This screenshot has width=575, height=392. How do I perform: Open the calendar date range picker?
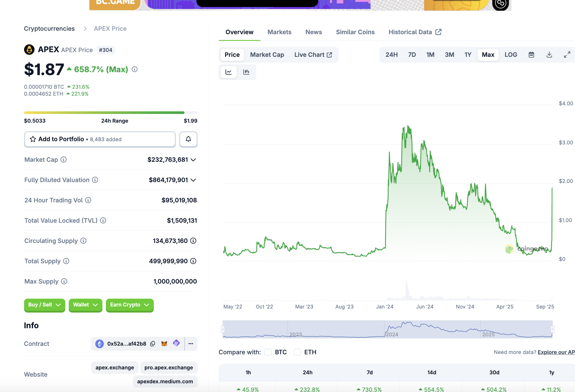pyautogui.click(x=531, y=55)
